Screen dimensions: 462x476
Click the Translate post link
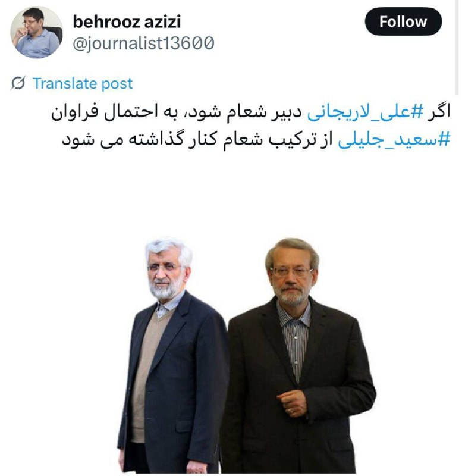[x=83, y=83]
